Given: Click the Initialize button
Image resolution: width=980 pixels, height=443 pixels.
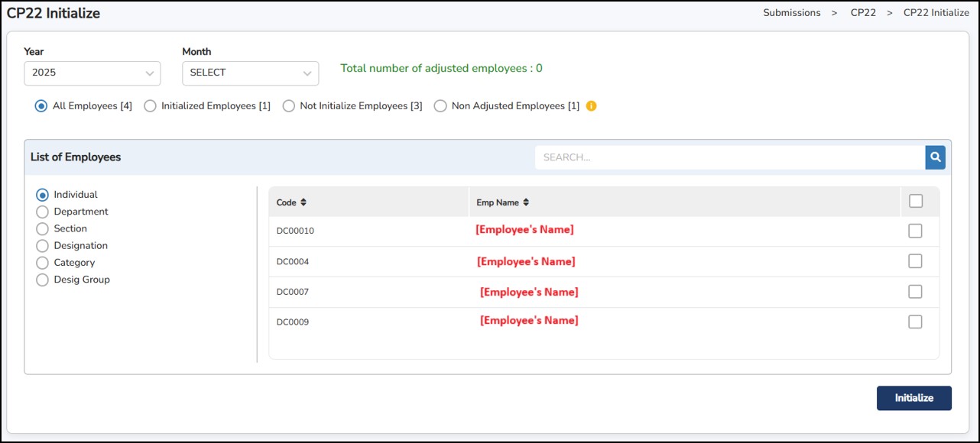Looking at the screenshot, I should pos(913,398).
